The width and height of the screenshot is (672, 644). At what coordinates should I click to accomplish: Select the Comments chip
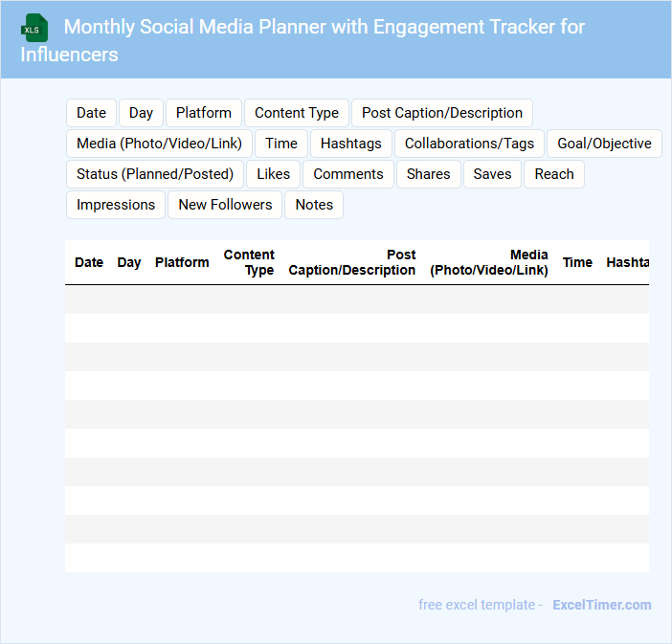pos(348,174)
